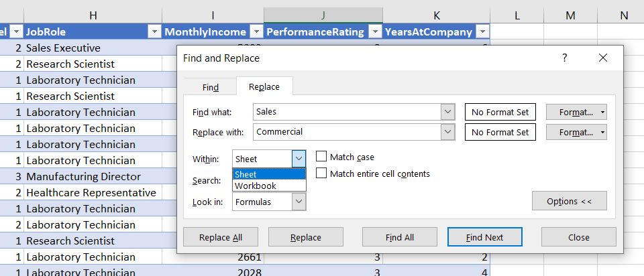Click the Find Next button
This screenshot has width=644, height=276.
click(484, 237)
